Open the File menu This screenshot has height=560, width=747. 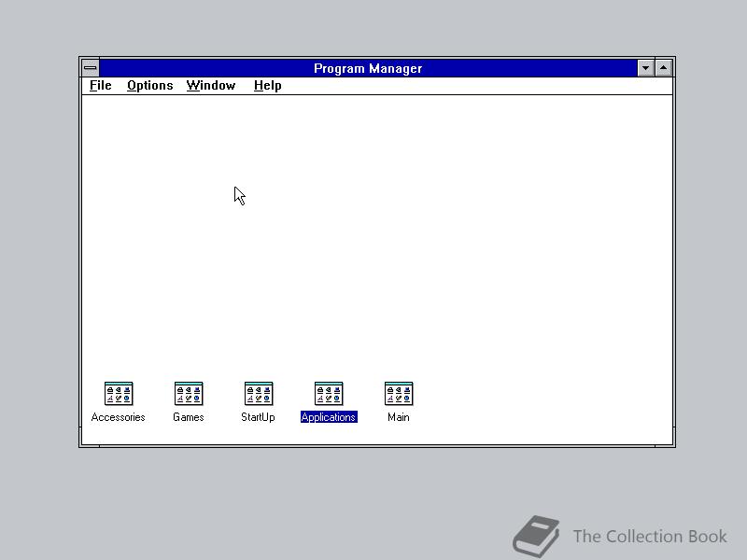click(101, 86)
